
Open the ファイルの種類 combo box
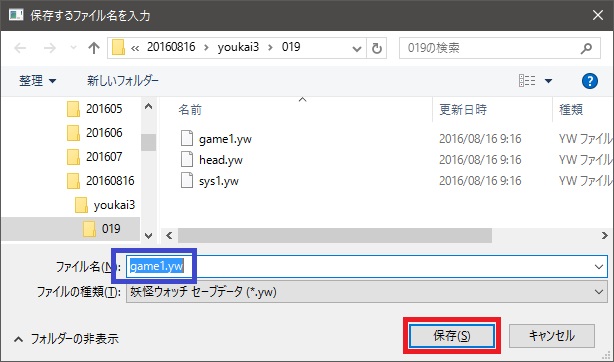point(367,292)
